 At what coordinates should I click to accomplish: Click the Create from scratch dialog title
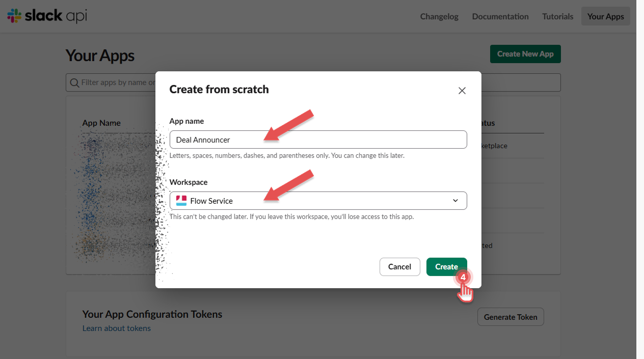pyautogui.click(x=219, y=89)
